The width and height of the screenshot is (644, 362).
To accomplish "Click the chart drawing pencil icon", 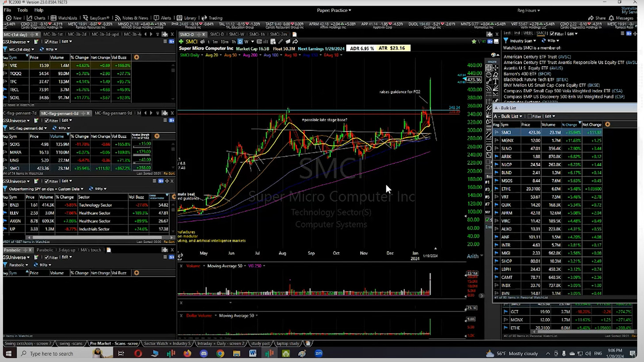I will point(280,42).
